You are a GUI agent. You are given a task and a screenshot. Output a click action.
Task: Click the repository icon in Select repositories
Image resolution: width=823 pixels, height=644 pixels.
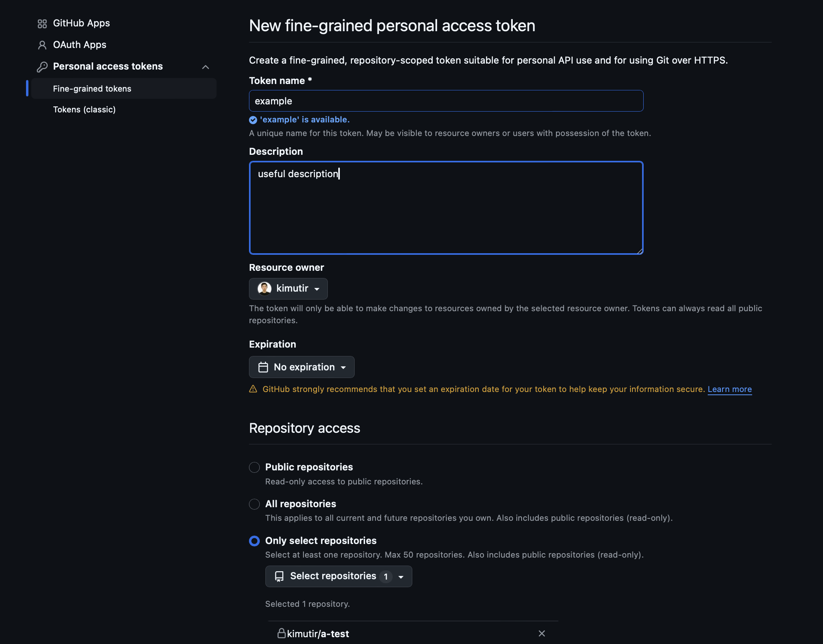279,576
